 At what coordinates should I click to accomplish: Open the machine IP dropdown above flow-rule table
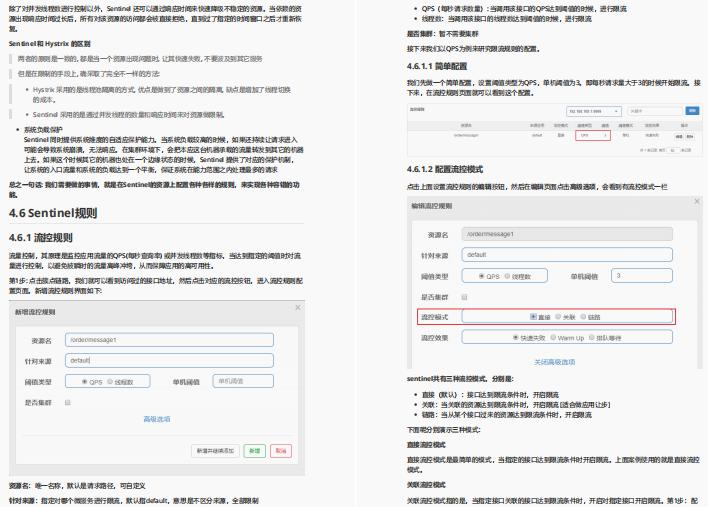point(594,111)
